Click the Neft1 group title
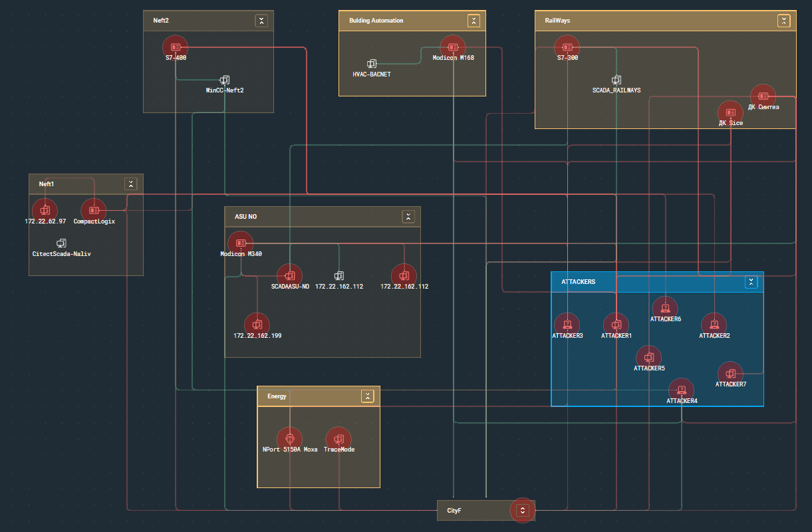 tap(47, 184)
